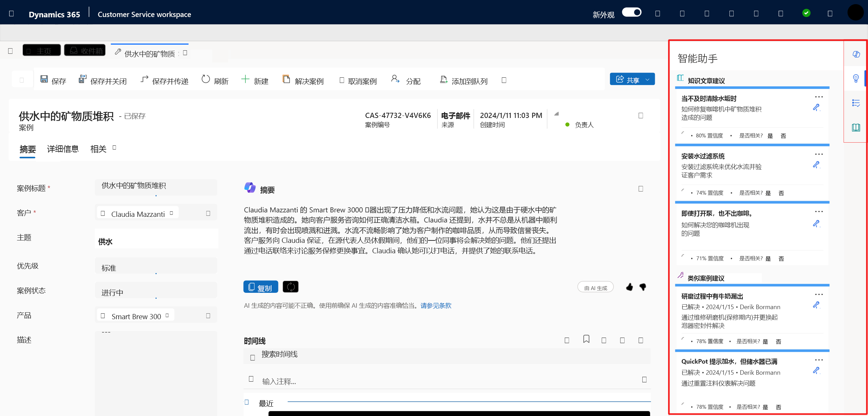Open more options for 研磨过程中有牛奶漏出 card
This screenshot has height=416, width=868.
click(x=819, y=294)
